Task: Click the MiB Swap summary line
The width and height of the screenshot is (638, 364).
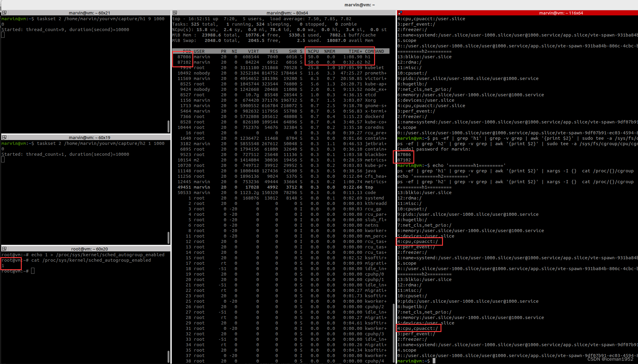Action: [272, 40]
